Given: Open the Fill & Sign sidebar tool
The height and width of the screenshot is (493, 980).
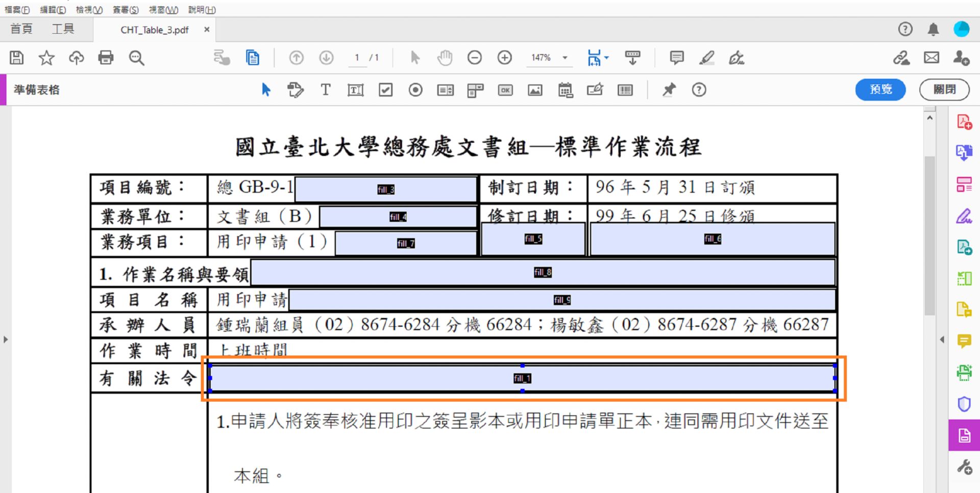Looking at the screenshot, I should (x=964, y=216).
